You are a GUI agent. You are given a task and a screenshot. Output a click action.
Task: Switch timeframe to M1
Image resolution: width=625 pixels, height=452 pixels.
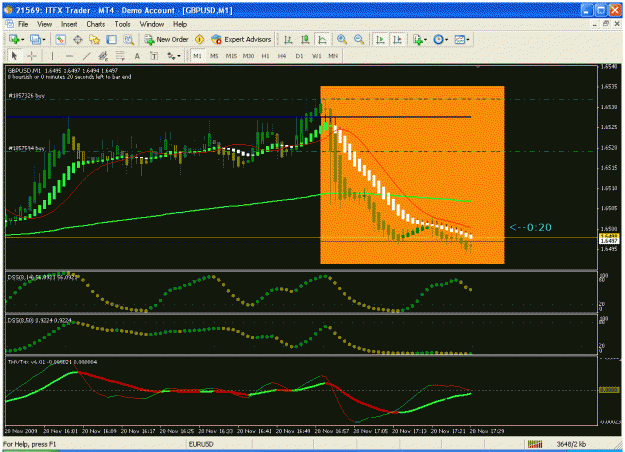point(197,56)
